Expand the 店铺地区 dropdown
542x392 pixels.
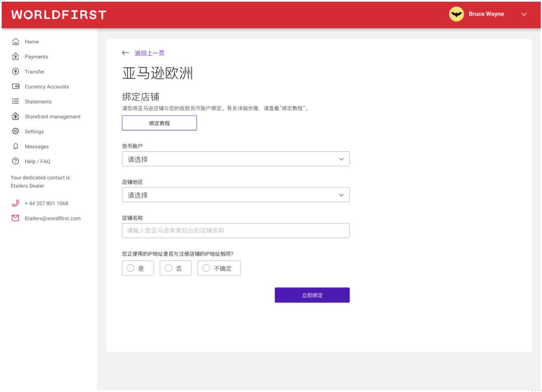click(235, 195)
